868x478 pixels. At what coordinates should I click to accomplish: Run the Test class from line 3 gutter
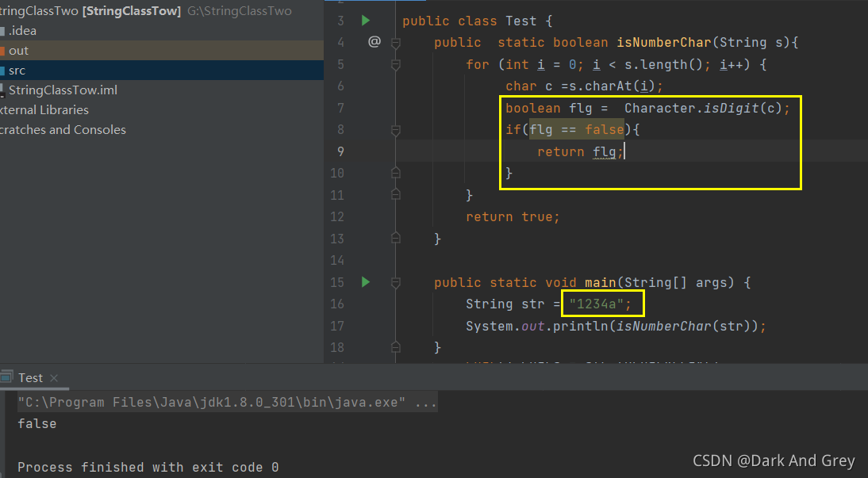(365, 21)
